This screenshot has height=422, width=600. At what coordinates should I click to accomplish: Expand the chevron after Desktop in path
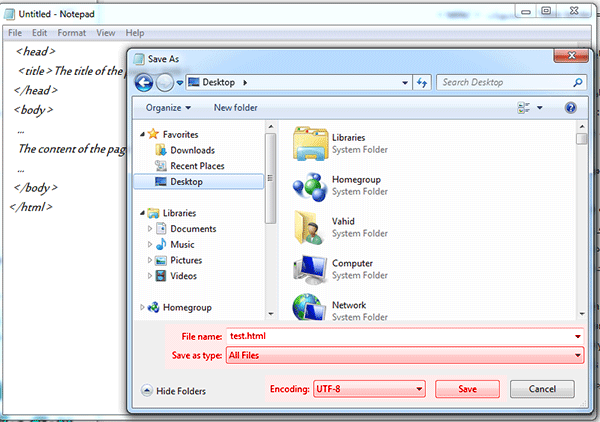(245, 83)
